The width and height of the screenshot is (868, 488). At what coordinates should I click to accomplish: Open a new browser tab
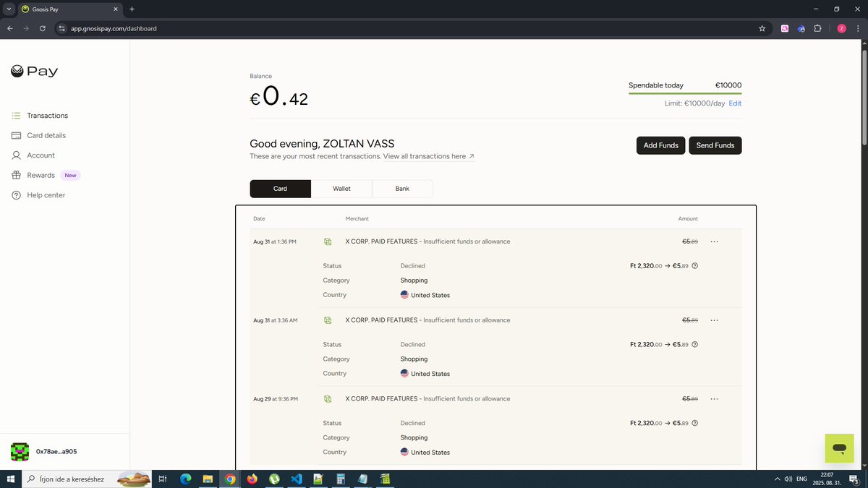[x=132, y=9]
